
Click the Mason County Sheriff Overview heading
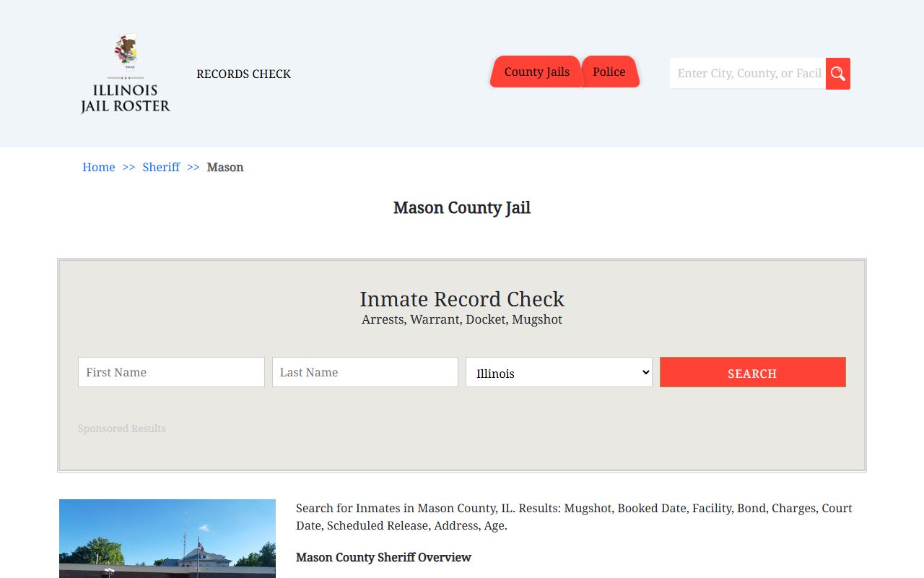(383, 557)
